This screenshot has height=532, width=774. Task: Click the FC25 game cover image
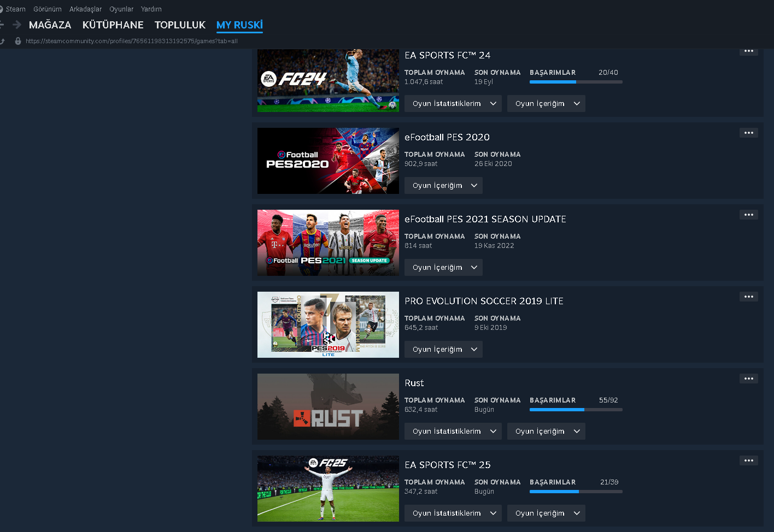click(x=328, y=488)
